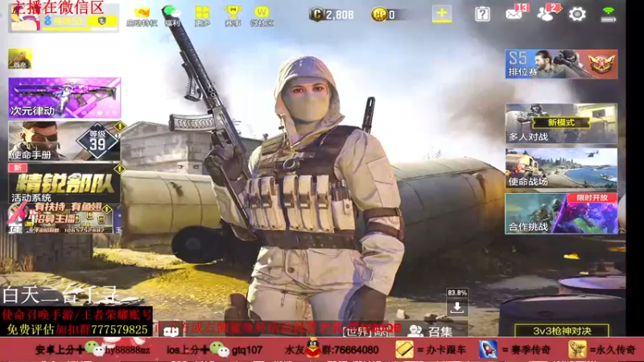Select 使命战场 battle royale mode

pyautogui.click(x=561, y=168)
